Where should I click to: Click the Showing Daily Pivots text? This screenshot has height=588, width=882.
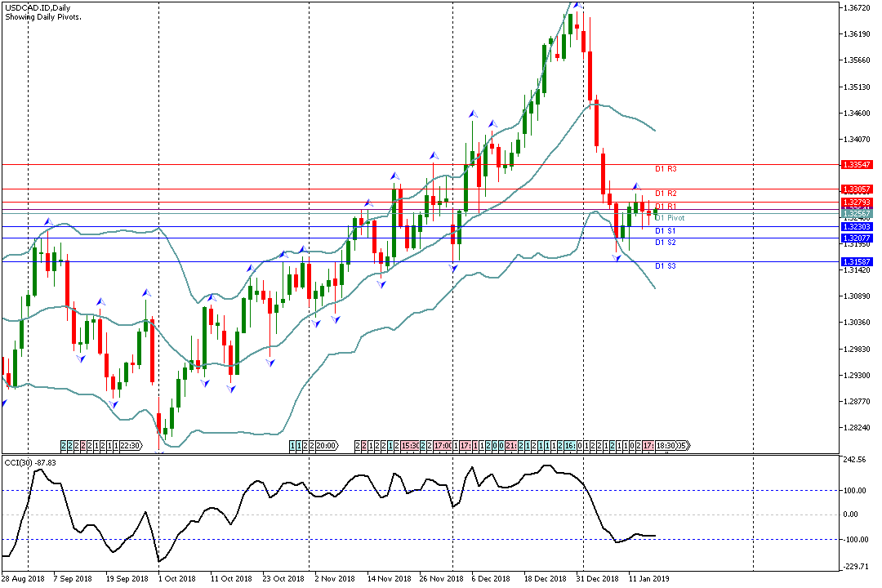tap(43, 16)
